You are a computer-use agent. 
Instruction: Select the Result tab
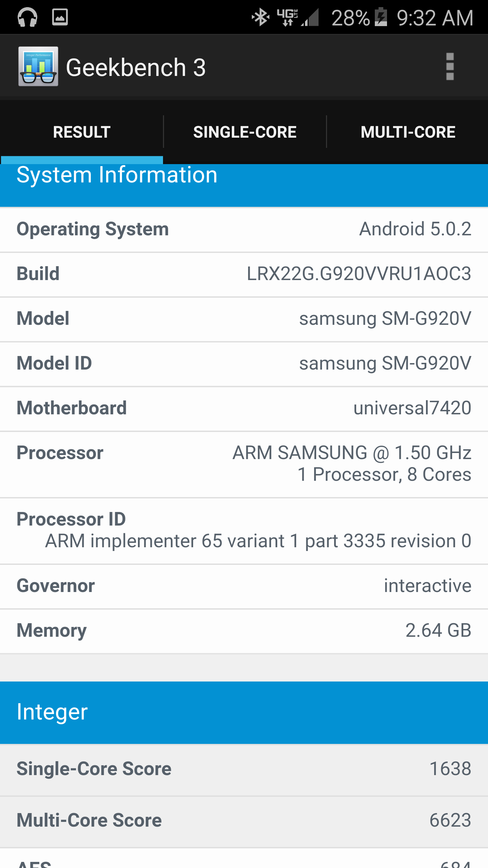tap(82, 132)
